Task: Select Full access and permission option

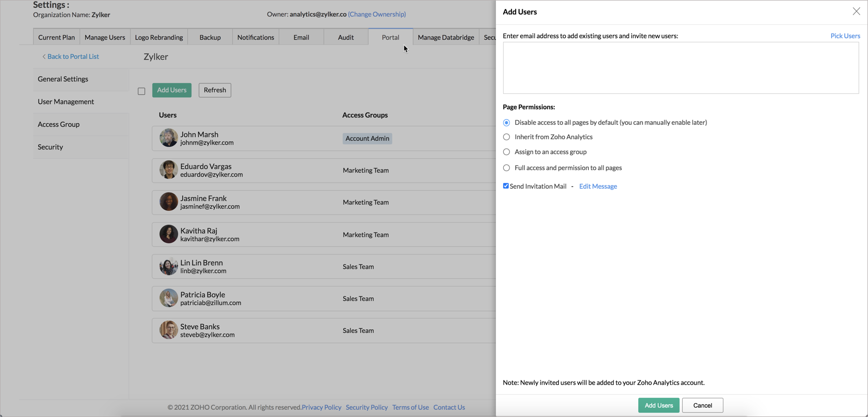Action: pyautogui.click(x=506, y=168)
